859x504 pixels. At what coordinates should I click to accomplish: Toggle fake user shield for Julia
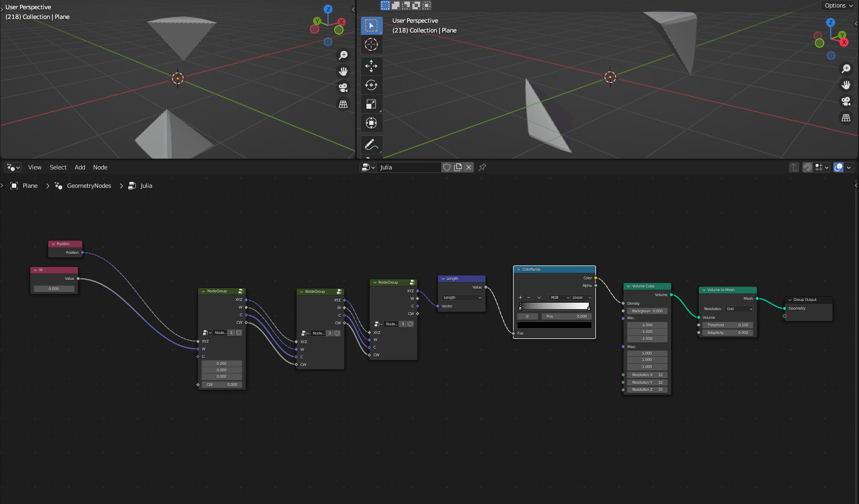(x=447, y=167)
